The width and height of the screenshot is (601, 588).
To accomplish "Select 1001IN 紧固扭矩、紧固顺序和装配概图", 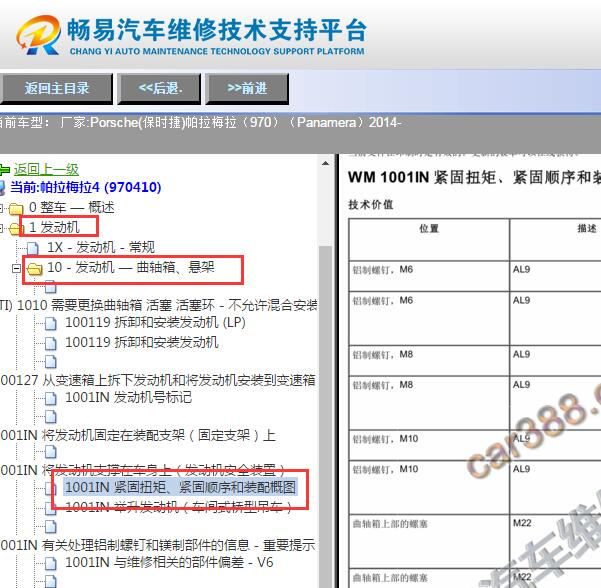I will pyautogui.click(x=181, y=487).
